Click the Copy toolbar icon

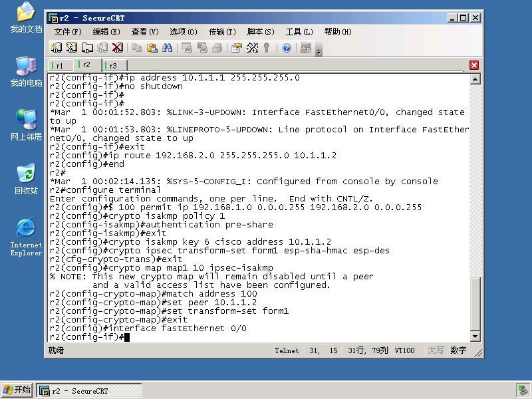137,48
